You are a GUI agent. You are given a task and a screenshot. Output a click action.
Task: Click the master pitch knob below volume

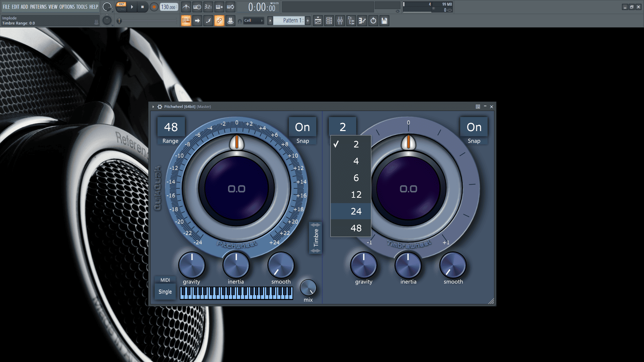click(x=107, y=20)
